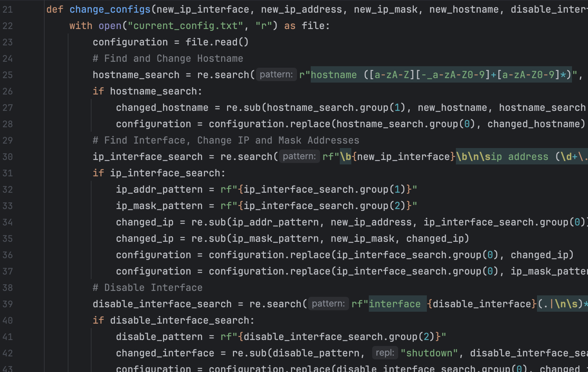Click the changed_hostname variable on line 27

click(162, 108)
